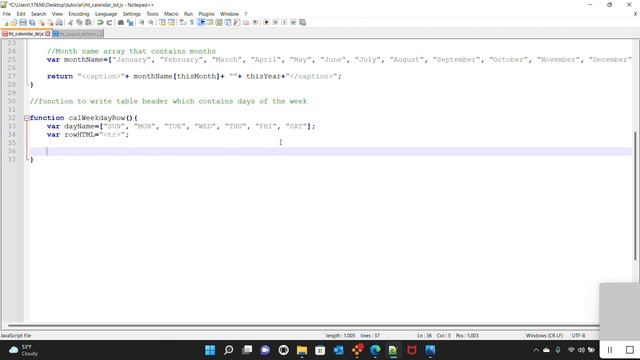Save the current file using the toolbar

[23, 22]
